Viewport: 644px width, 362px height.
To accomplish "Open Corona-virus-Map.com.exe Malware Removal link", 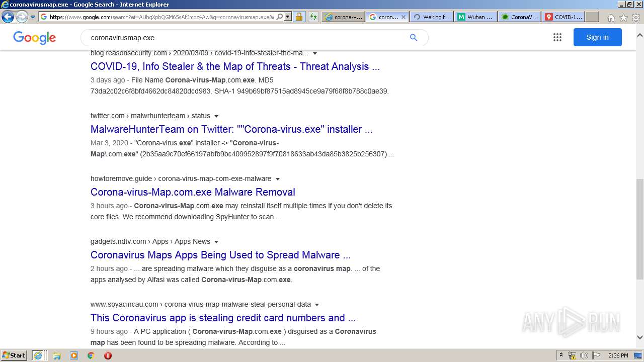I will pyautogui.click(x=193, y=192).
